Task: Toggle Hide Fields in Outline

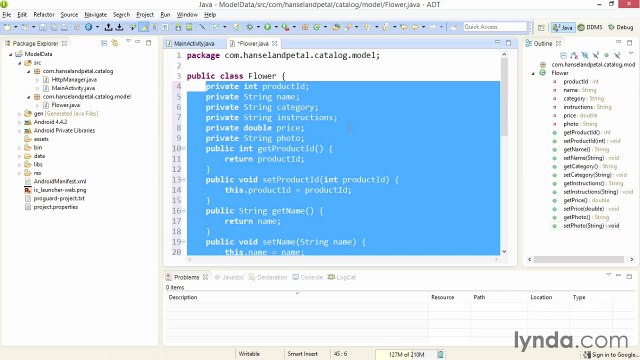Action: [x=585, y=56]
